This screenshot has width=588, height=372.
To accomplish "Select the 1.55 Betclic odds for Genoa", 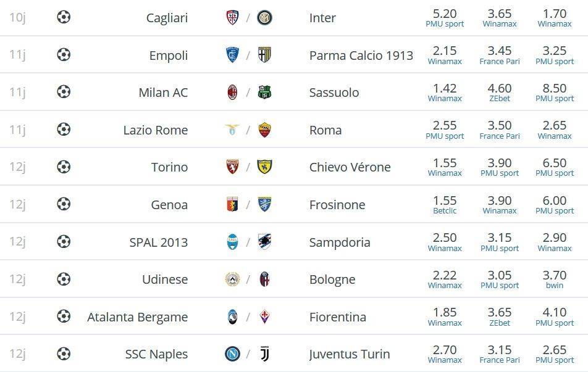I will click(x=445, y=204).
